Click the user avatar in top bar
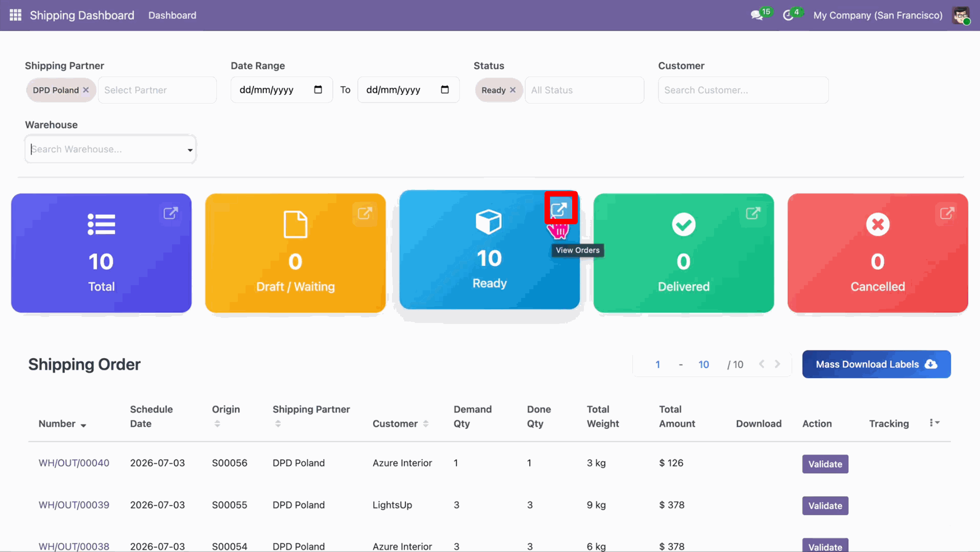The height and width of the screenshot is (552, 980). tap(961, 15)
